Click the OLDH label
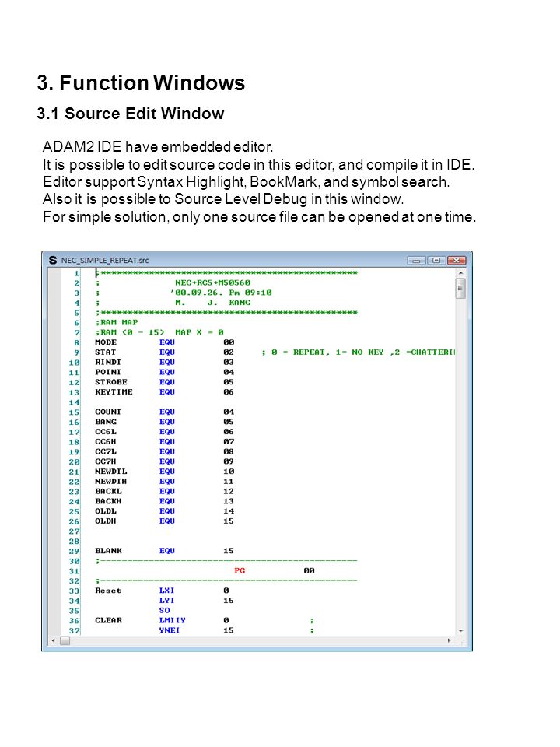The height and width of the screenshot is (747, 560). tap(106, 521)
